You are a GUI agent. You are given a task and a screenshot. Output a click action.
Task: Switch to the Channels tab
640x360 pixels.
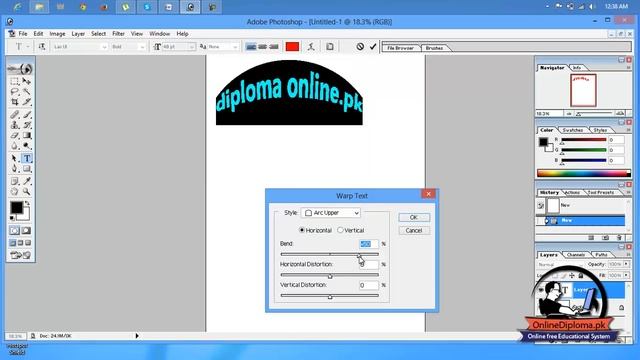click(x=576, y=255)
